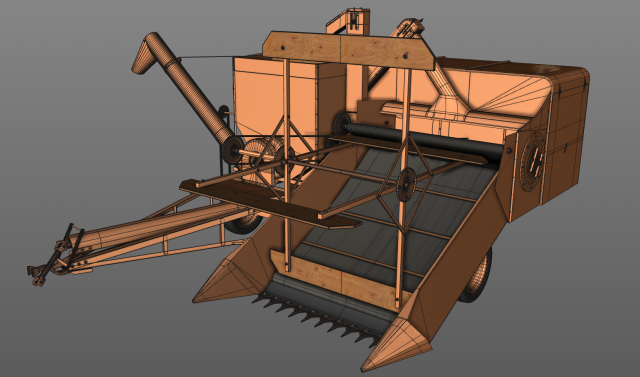Select the right pointed crop divider
The height and width of the screenshot is (377, 640).
pos(397,345)
